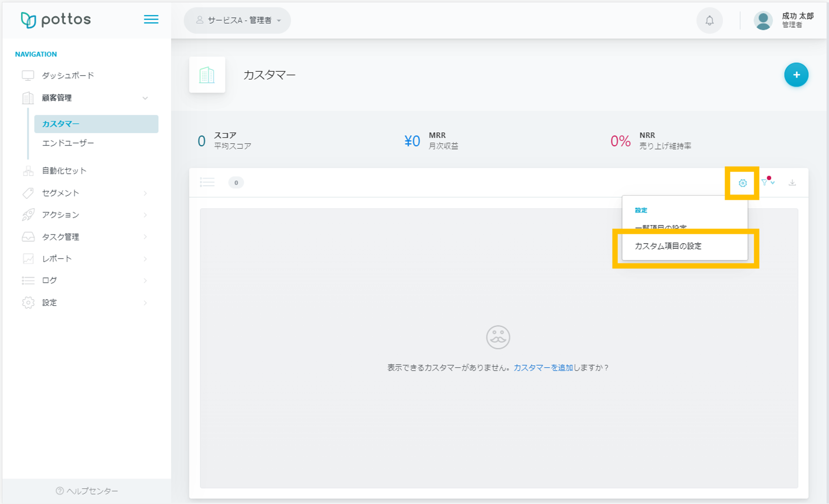
Task: Expand the ログ chevron
Action: 145,280
